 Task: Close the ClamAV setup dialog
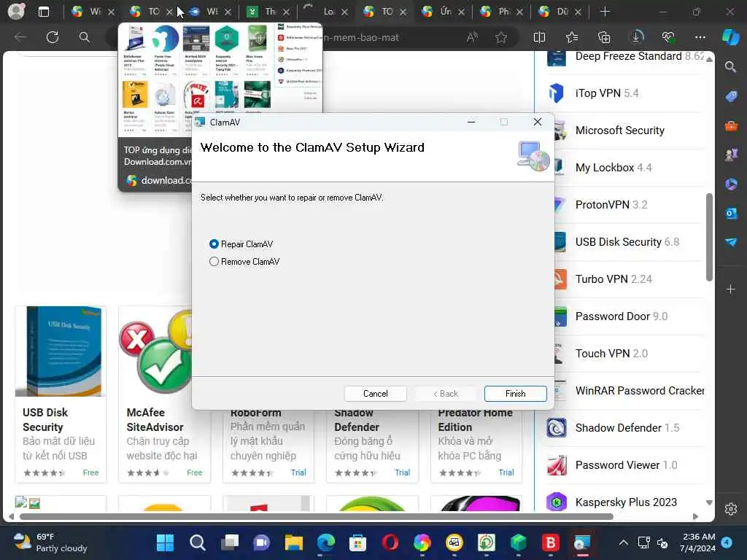coord(538,122)
